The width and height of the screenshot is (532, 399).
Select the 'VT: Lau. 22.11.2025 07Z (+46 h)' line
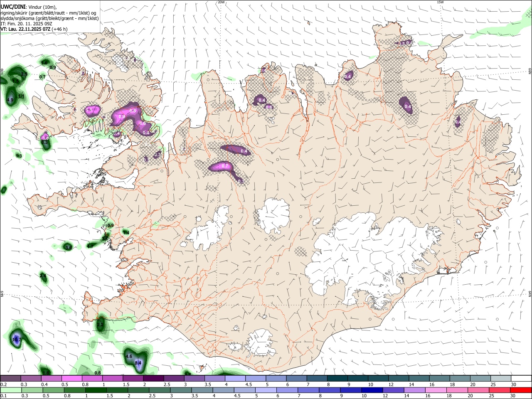click(34, 29)
